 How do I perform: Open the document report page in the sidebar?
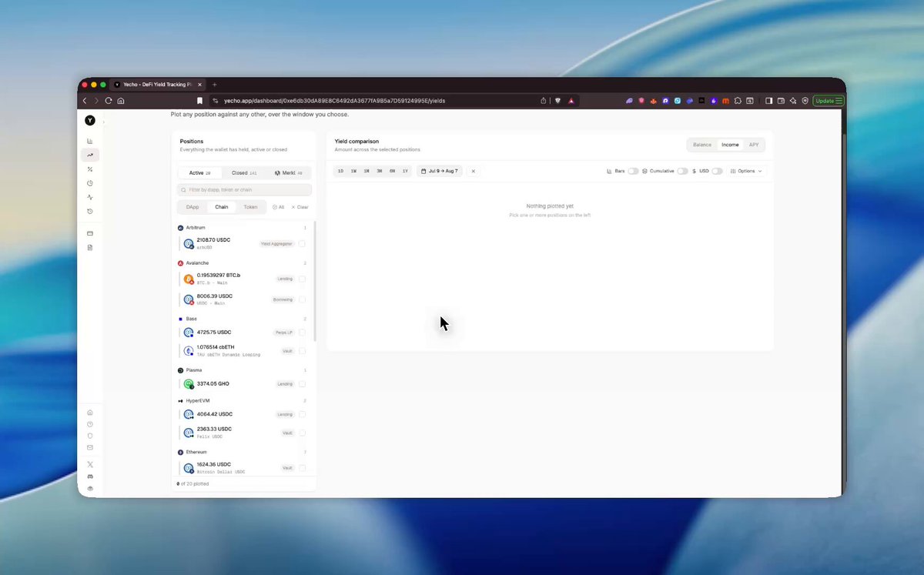pos(90,247)
